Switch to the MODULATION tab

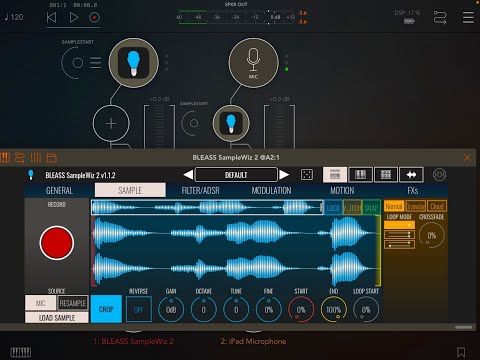[x=271, y=191]
